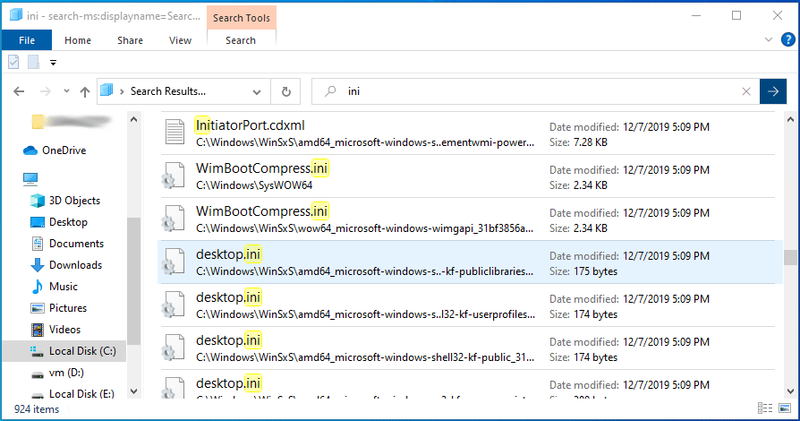Switch to Details view layout
Image resolution: width=800 pixels, height=421 pixels.
point(765,408)
